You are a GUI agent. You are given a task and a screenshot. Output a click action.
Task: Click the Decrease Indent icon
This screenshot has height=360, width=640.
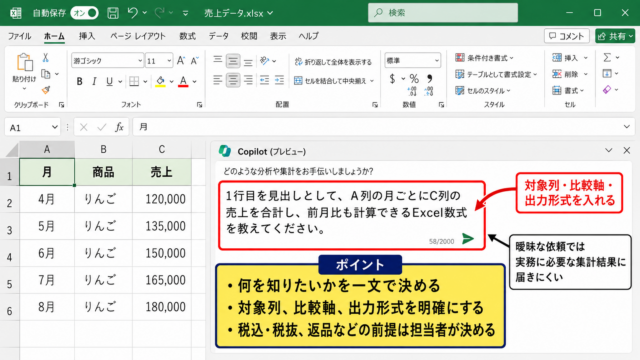264,80
